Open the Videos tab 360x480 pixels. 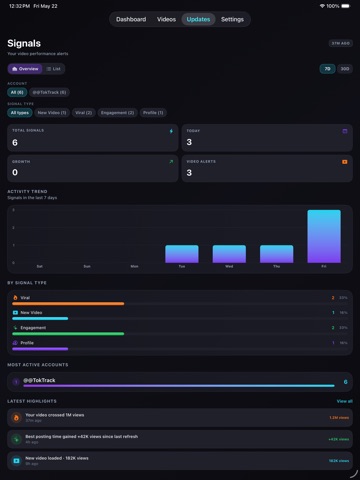pyautogui.click(x=166, y=19)
